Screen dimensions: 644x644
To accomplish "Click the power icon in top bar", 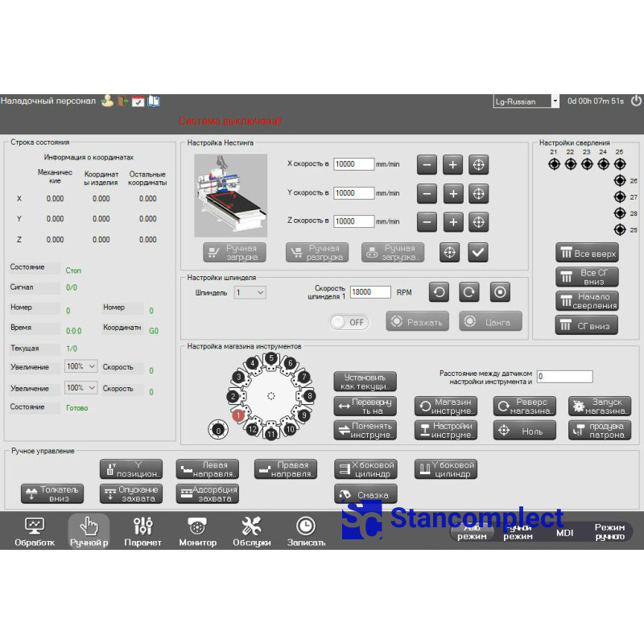I will [636, 101].
